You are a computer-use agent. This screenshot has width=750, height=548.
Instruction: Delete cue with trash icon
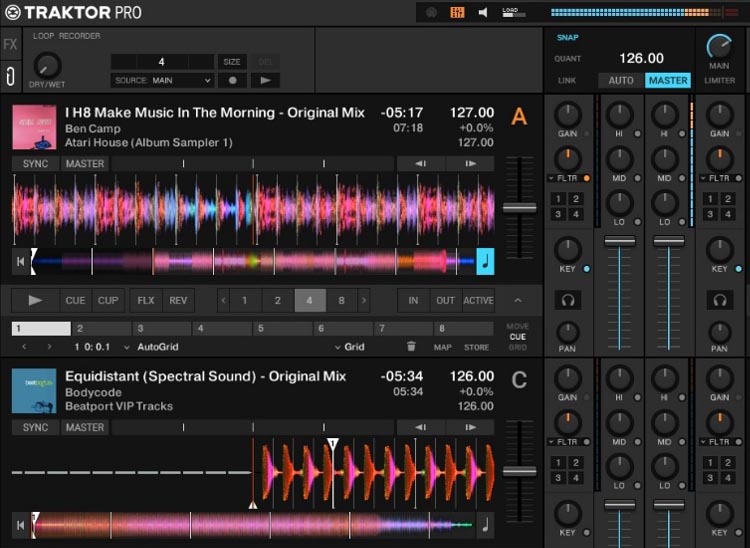point(411,346)
